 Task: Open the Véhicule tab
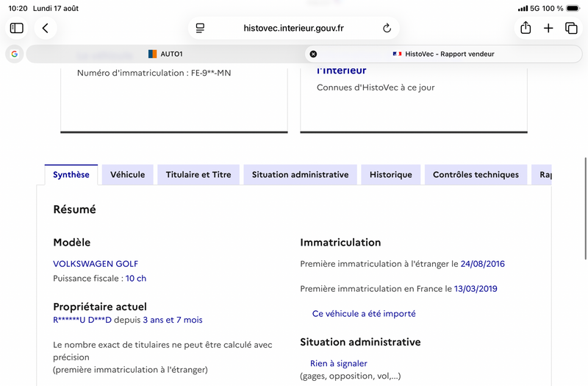coord(127,175)
